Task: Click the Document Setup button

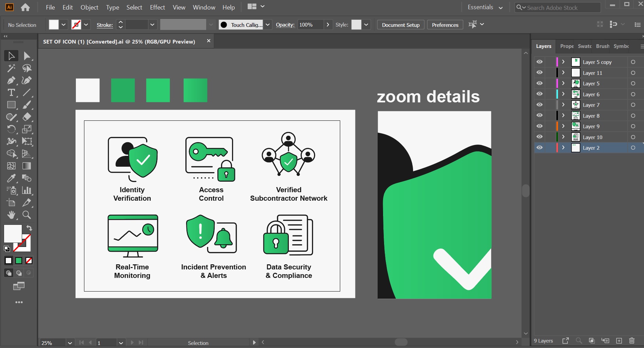Action: (400, 25)
